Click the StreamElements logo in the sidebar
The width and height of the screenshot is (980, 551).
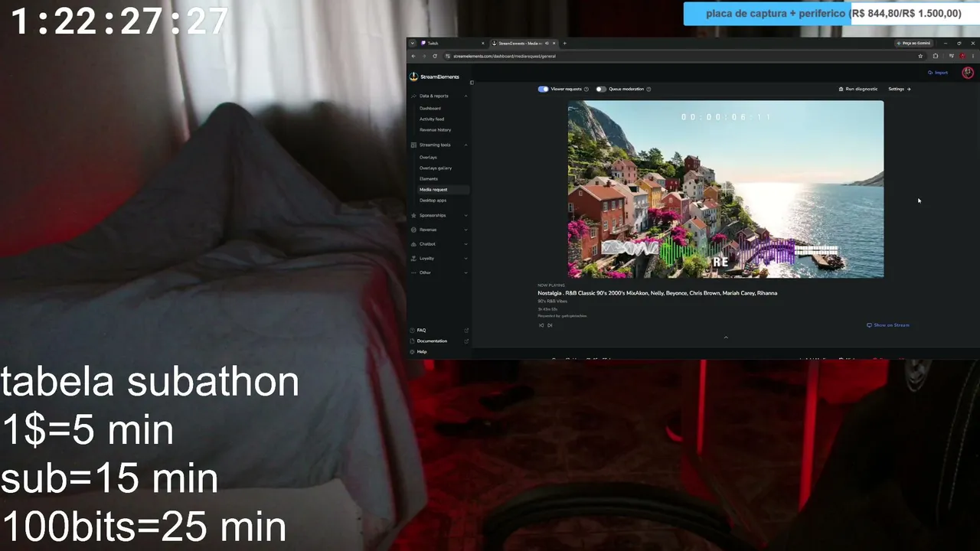click(434, 77)
